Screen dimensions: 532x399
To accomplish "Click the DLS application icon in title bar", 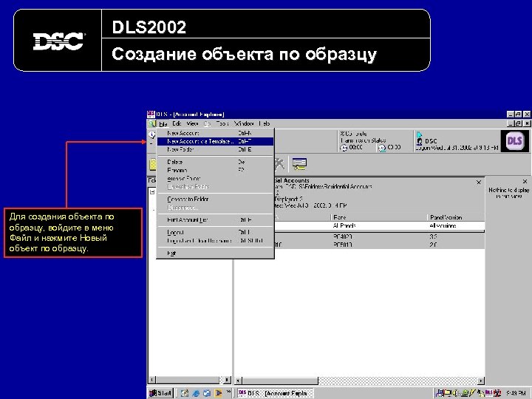I will (151, 115).
